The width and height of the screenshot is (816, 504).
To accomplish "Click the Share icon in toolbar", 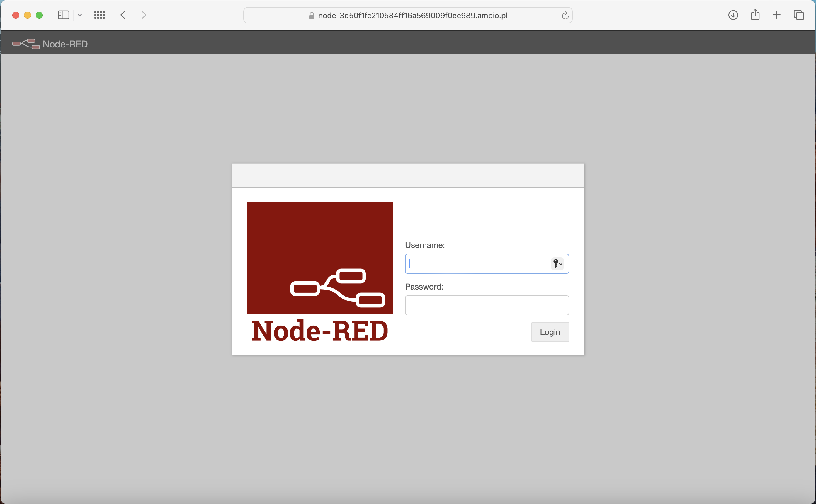I will click(755, 15).
